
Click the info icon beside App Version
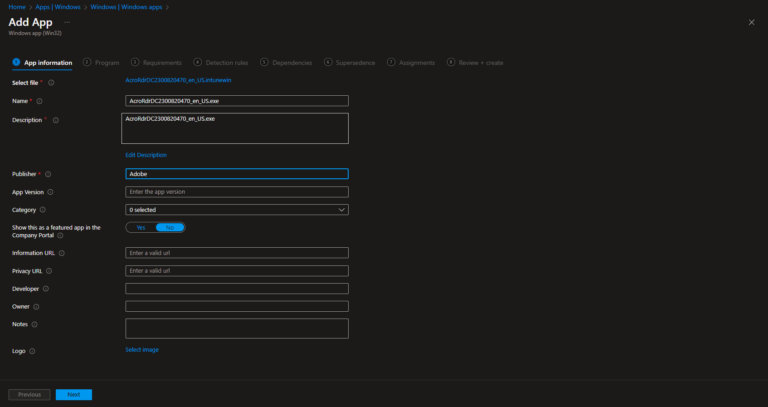tap(50, 192)
